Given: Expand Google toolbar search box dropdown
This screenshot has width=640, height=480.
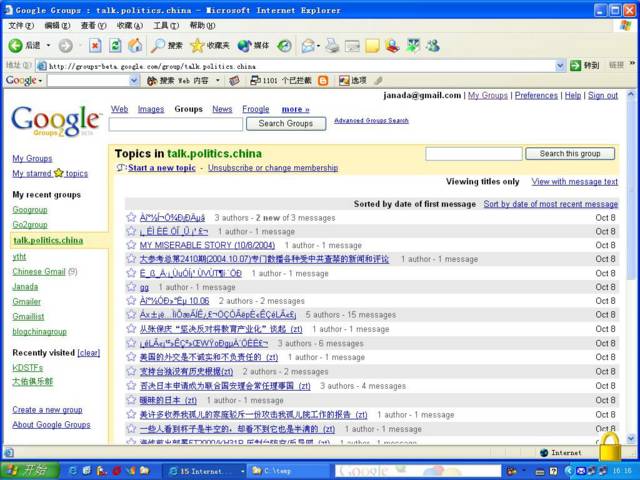Looking at the screenshot, I should coord(134,81).
